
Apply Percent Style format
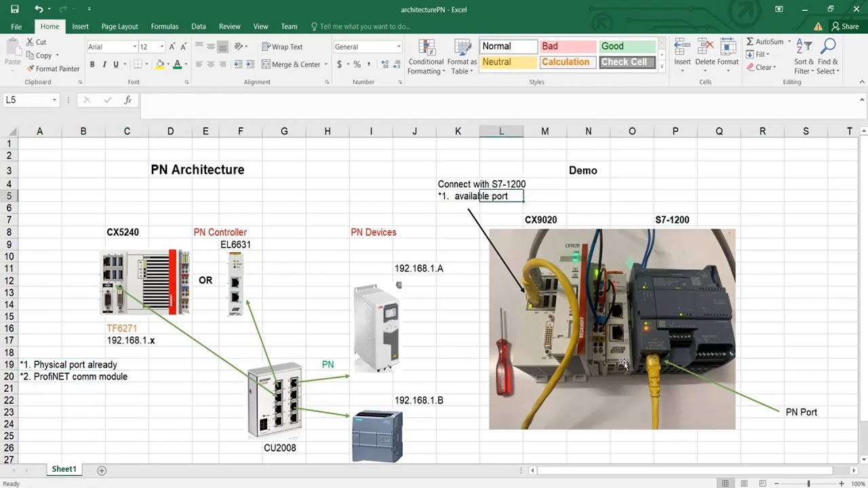[357, 64]
